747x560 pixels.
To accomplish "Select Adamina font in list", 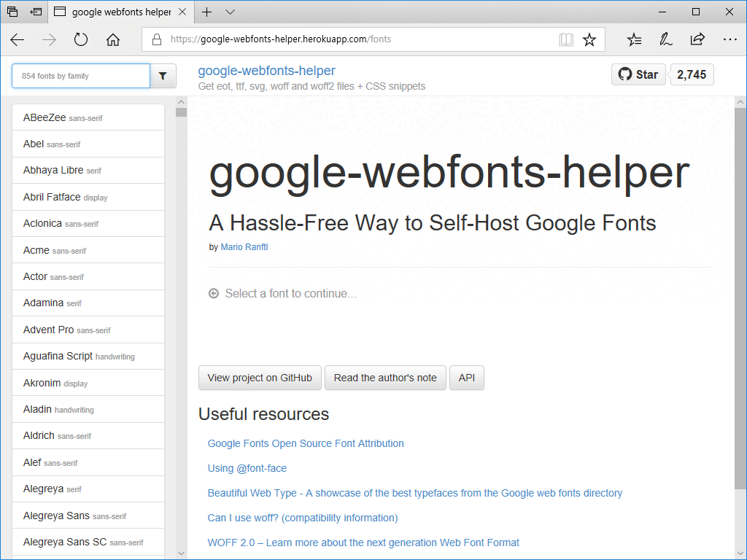I will point(88,303).
